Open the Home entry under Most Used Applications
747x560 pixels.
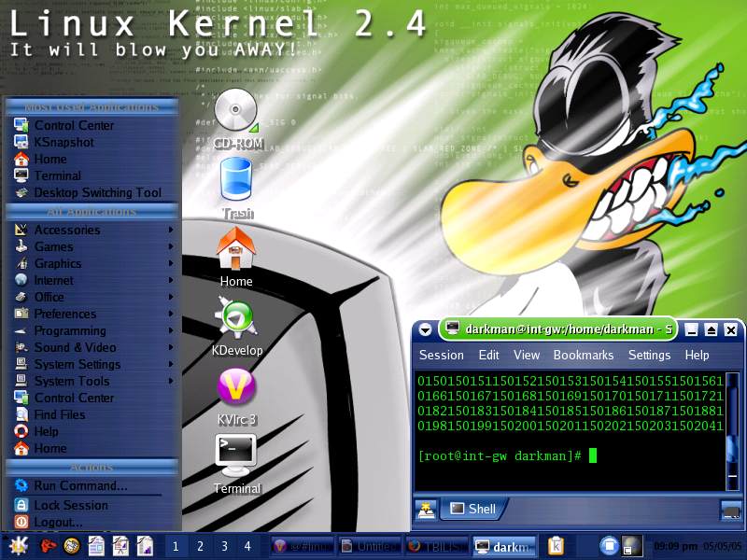(x=93, y=159)
